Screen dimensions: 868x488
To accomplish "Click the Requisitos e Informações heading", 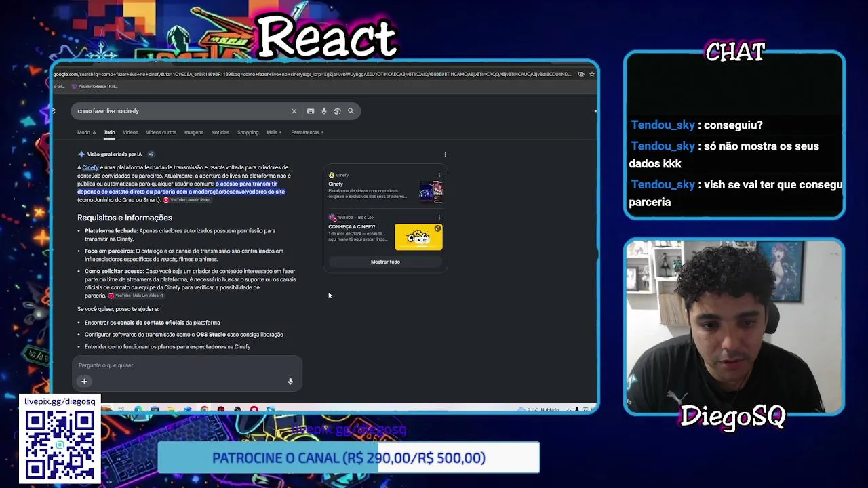I will [x=125, y=218].
